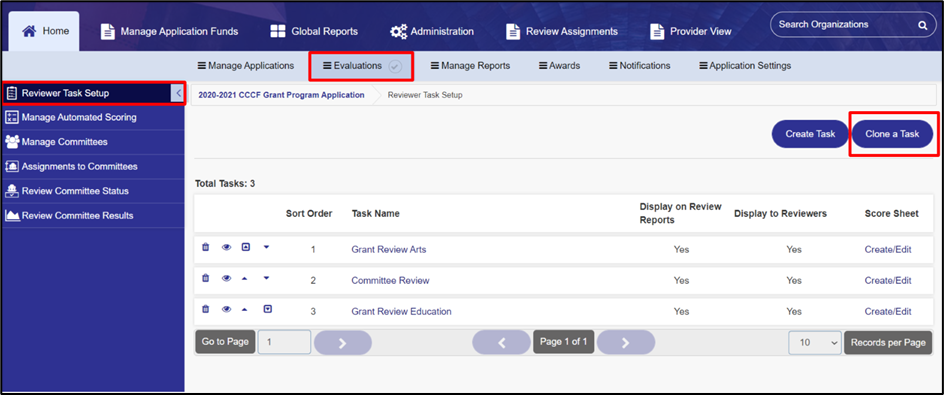Viewport: 944px width, 395px height.
Task: View the Grant Review Education task with the eye icon
Action: pyautogui.click(x=226, y=309)
